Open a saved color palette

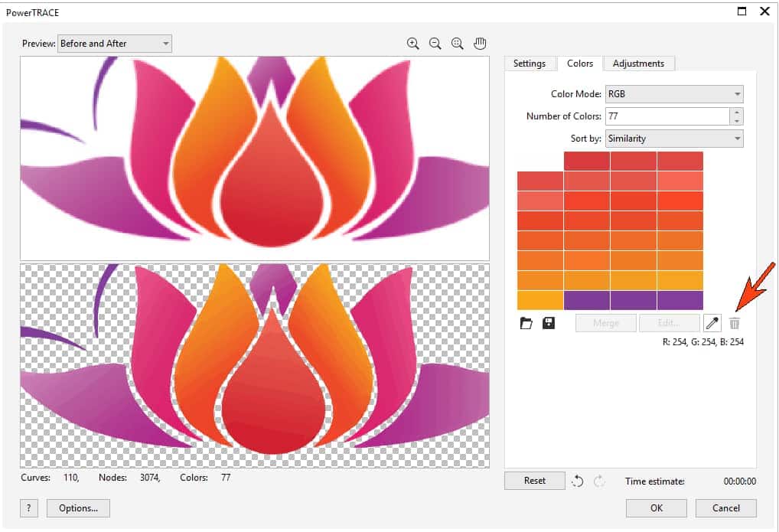tap(526, 323)
